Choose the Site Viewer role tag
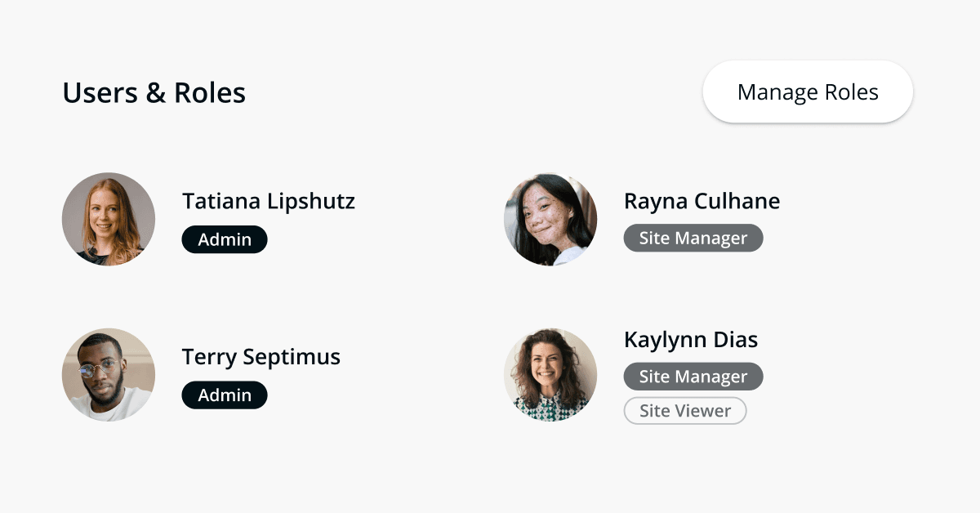Screen dimensions: 980x513 click(x=685, y=411)
